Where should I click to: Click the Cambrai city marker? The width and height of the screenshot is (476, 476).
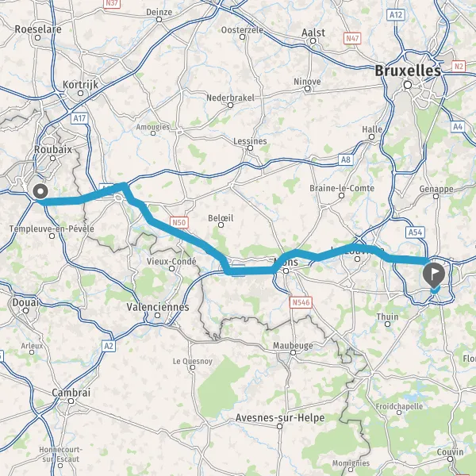point(71,401)
